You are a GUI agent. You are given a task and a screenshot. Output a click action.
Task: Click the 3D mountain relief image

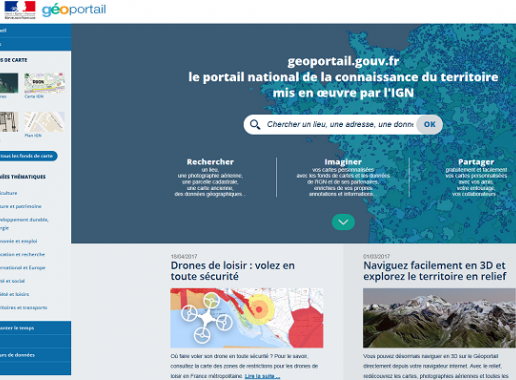439,318
